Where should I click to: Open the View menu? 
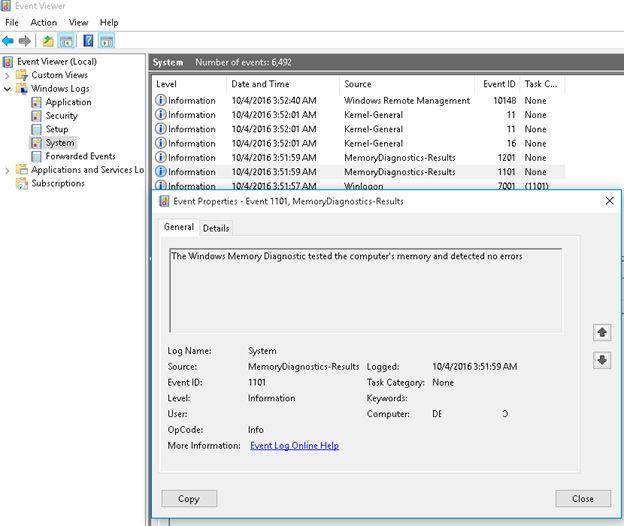[78, 22]
